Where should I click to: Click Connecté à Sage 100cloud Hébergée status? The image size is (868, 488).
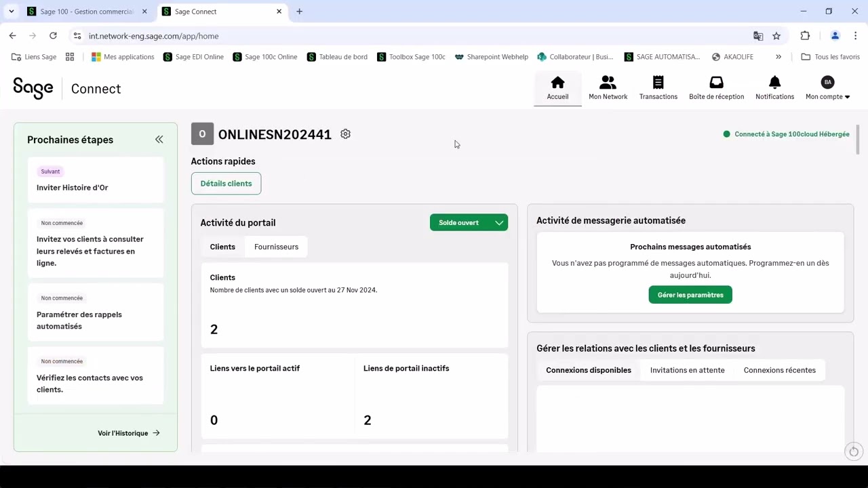click(x=787, y=134)
